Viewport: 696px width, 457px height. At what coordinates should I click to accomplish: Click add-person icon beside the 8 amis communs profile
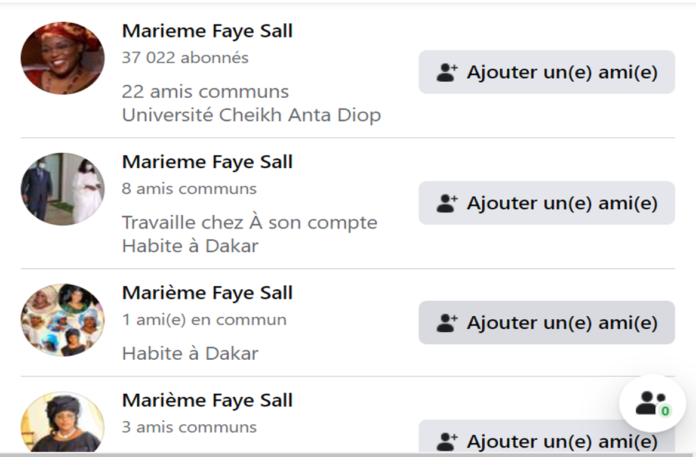[447, 203]
